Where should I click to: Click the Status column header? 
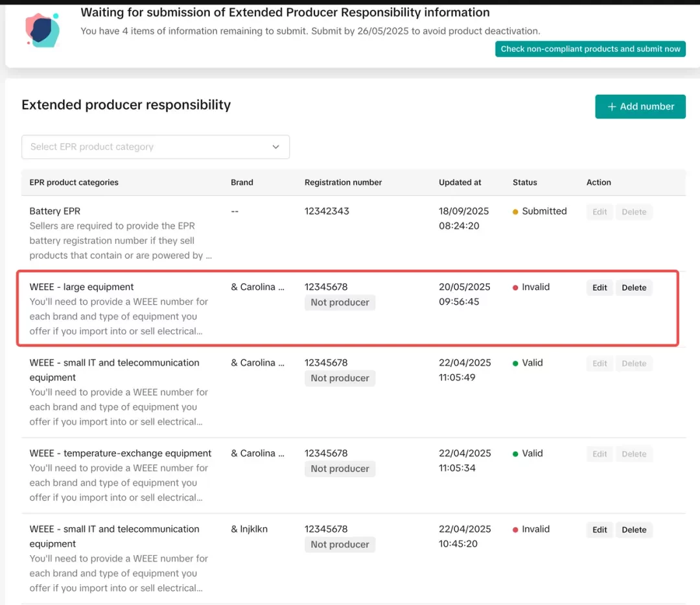tap(524, 182)
